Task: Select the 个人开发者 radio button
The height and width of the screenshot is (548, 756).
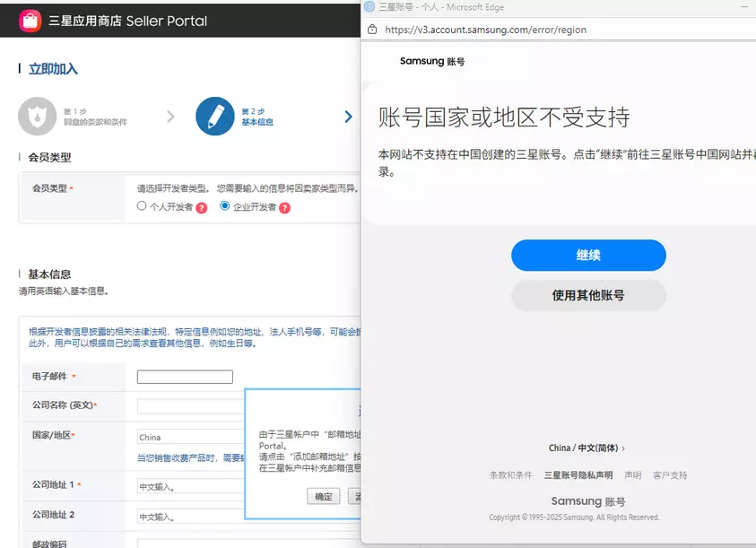Action: (142, 206)
